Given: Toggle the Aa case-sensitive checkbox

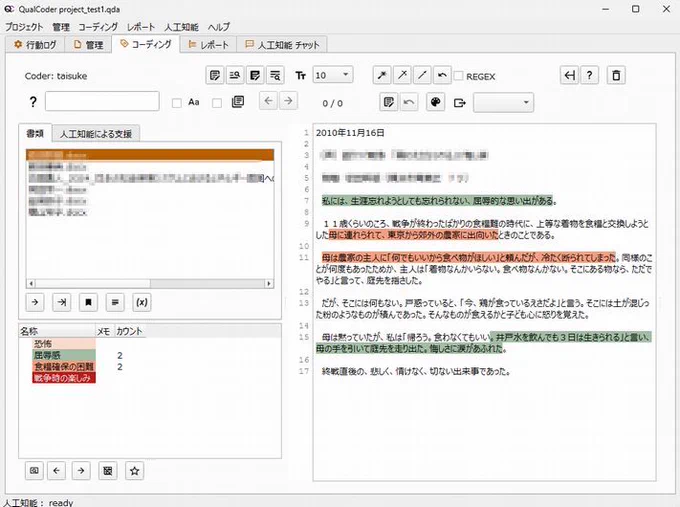Looking at the screenshot, I should pos(177,103).
